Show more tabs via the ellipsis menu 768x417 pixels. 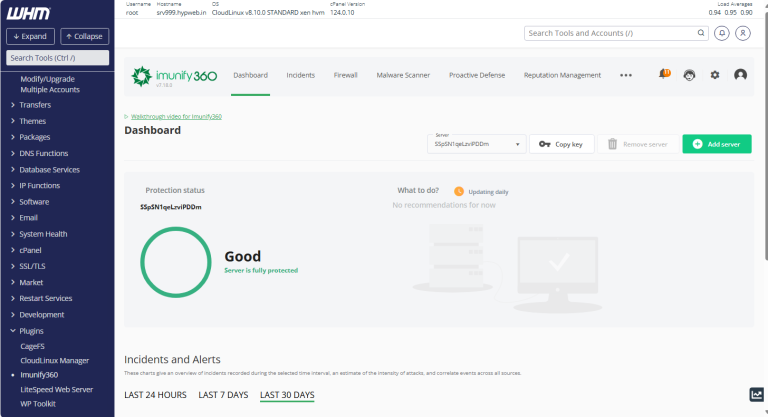[x=626, y=75]
